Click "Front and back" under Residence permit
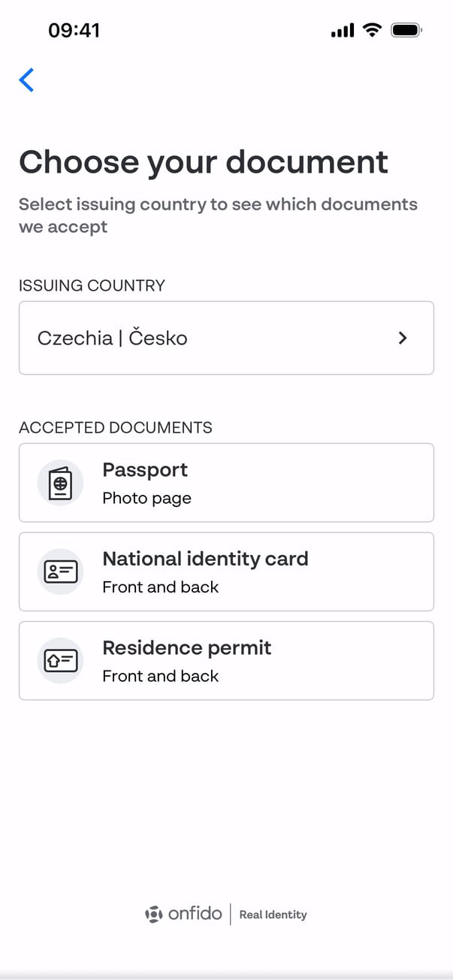The width and height of the screenshot is (453, 980). click(160, 676)
